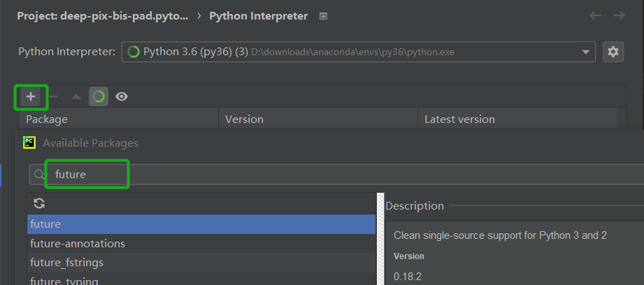The width and height of the screenshot is (644, 285).
Task: Click the plus icon to add package
Action: coord(31,96)
